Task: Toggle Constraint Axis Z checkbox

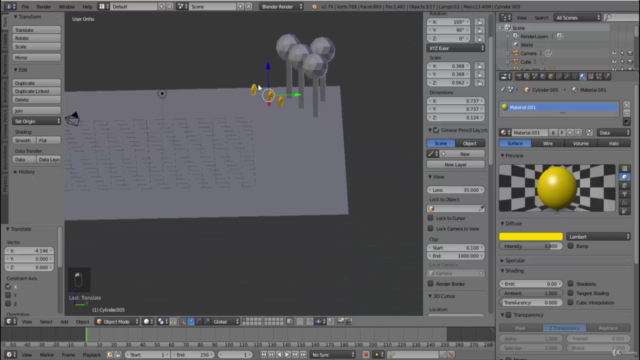Action: [x=8, y=304]
